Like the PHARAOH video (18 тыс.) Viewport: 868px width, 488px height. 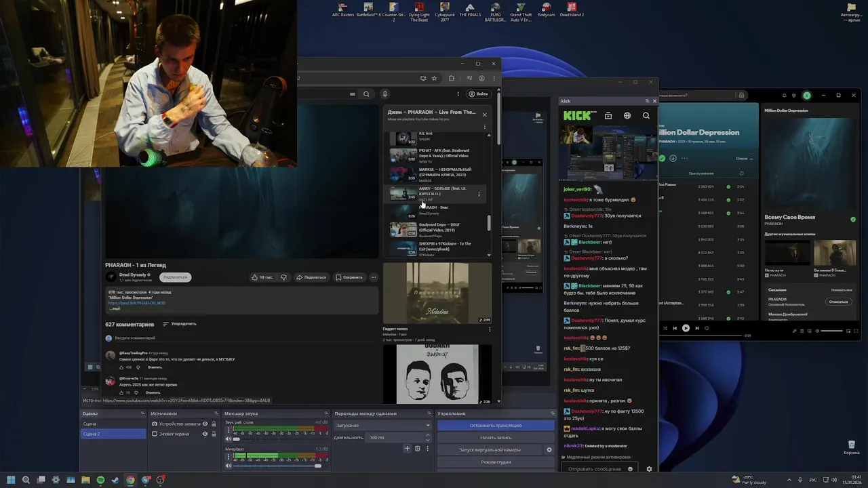(x=262, y=277)
